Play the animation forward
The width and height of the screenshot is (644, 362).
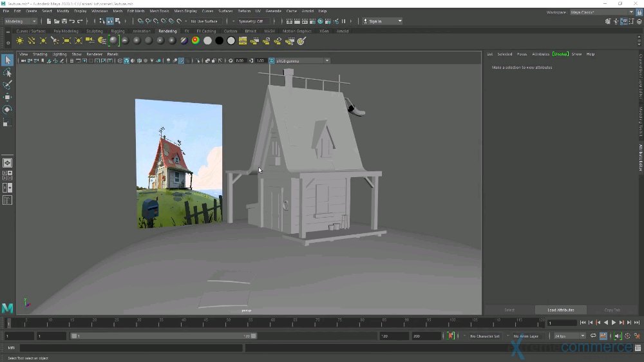pos(614,323)
